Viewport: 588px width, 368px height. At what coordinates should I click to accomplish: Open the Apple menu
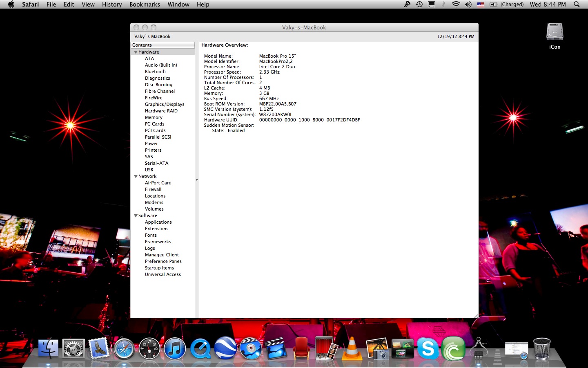pyautogui.click(x=11, y=4)
